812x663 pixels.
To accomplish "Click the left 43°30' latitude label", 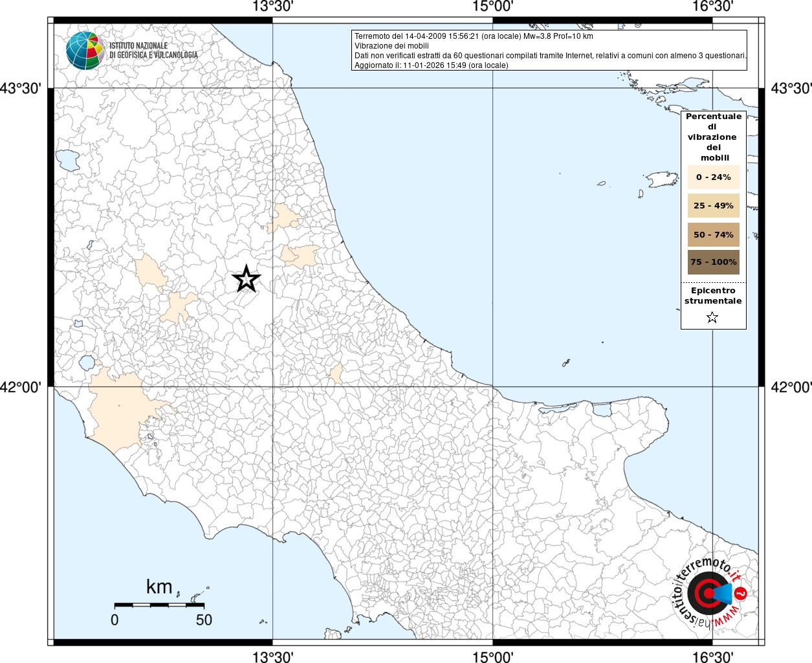I will tap(21, 88).
